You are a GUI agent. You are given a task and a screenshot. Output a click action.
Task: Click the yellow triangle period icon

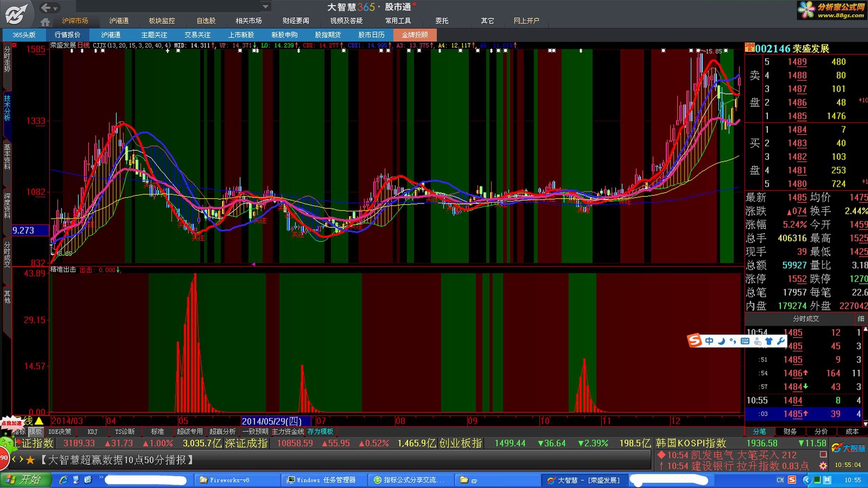click(39, 421)
